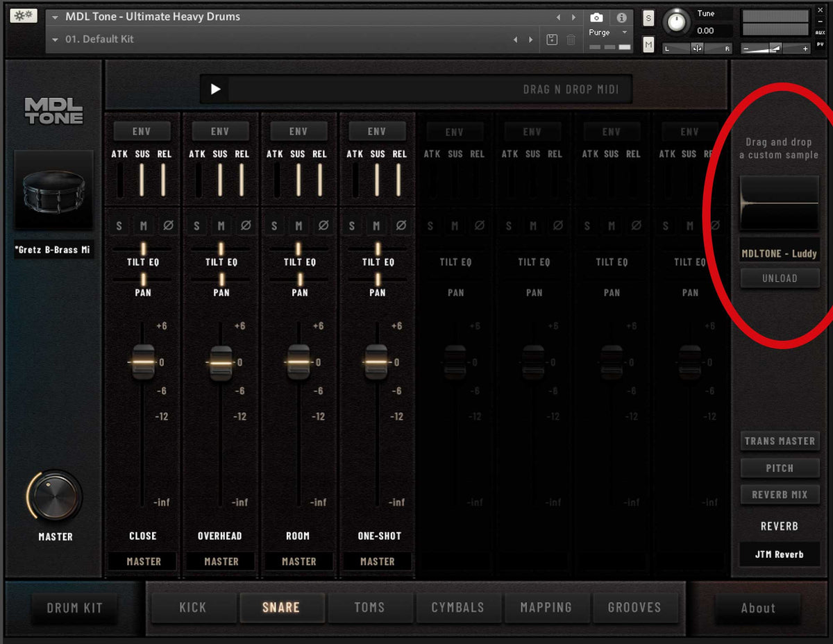Click the TRANS MASTER button
Viewport: 833px width, 644px height.
pos(780,441)
